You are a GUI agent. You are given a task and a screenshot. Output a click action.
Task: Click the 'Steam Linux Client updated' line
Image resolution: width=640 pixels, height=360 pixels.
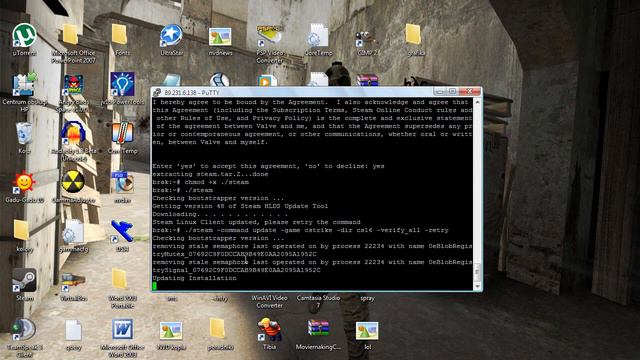256,222
